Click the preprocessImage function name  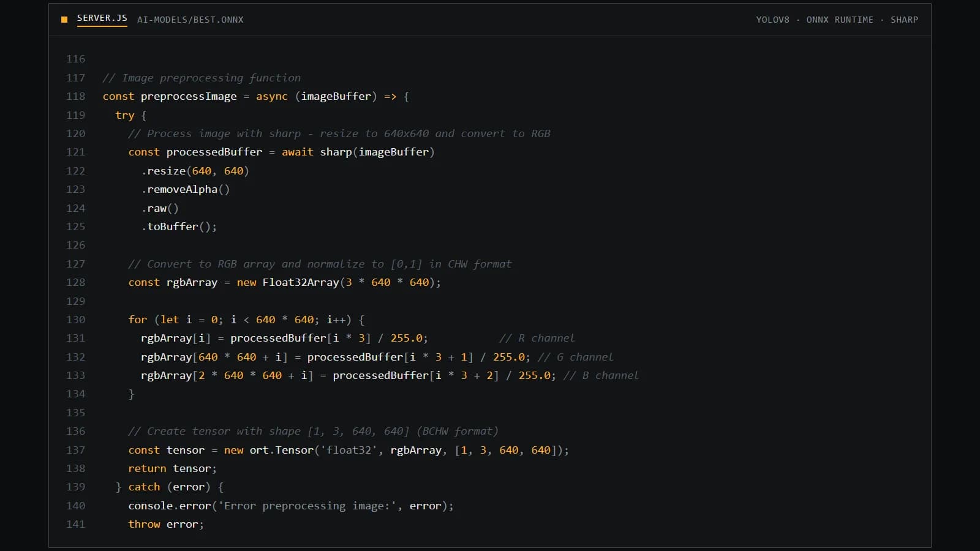(x=189, y=96)
